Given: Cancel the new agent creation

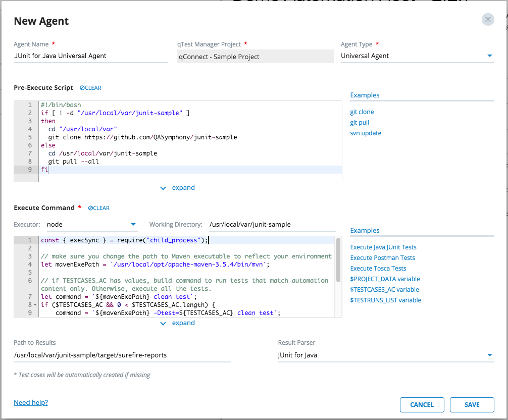Looking at the screenshot, I should 422,405.
